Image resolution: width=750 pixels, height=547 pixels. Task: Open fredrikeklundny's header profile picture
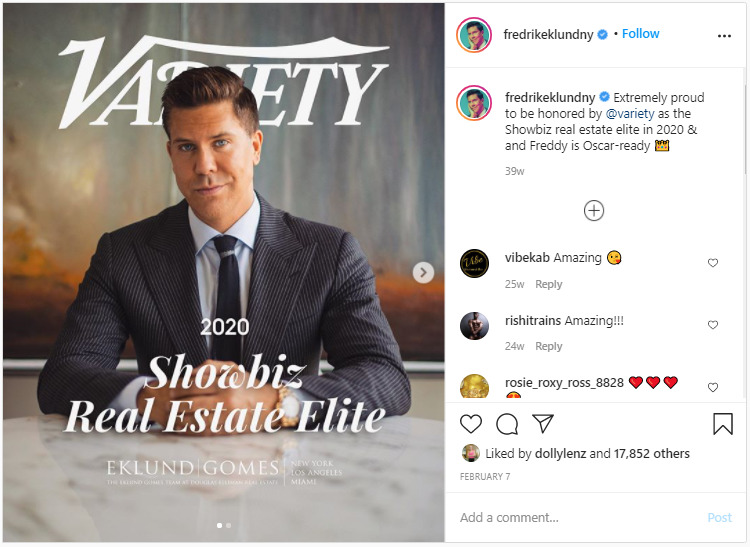click(x=474, y=35)
